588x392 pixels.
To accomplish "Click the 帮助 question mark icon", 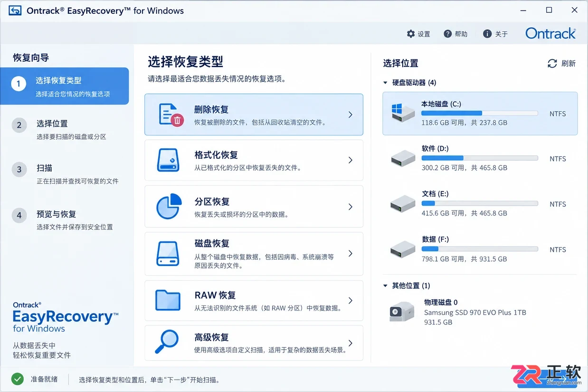I will [x=447, y=34].
